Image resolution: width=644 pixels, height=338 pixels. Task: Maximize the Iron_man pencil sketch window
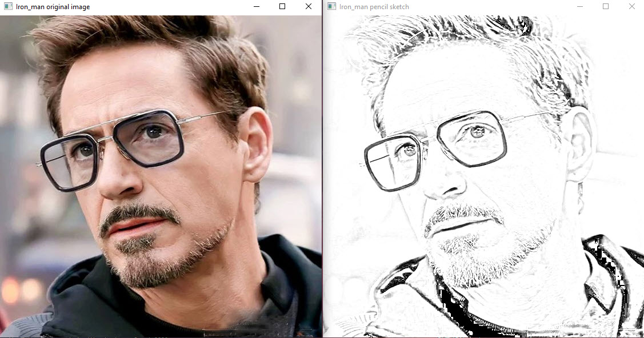point(605,6)
